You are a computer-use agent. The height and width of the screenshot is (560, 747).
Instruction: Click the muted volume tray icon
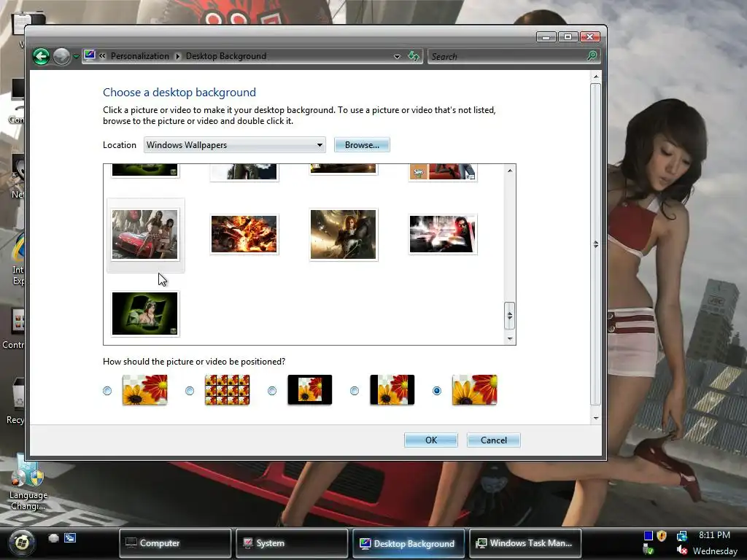(682, 550)
